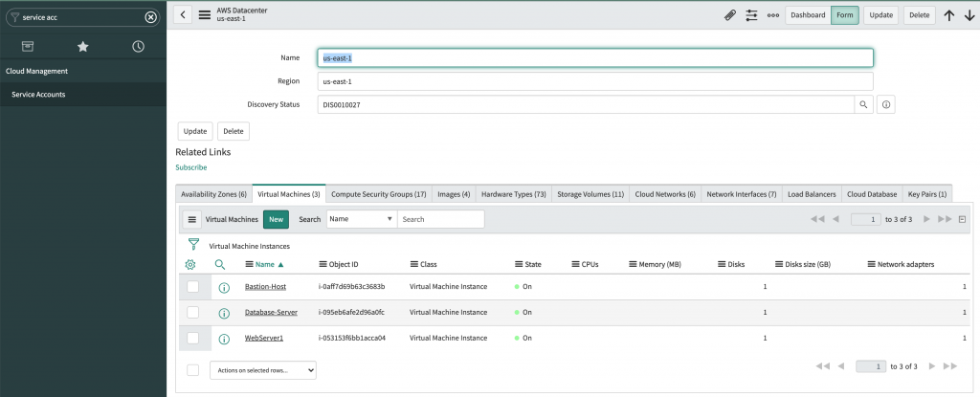Screen dimensions: 980x397
Task: Open Key Pairs (1) tab
Action: 927,194
